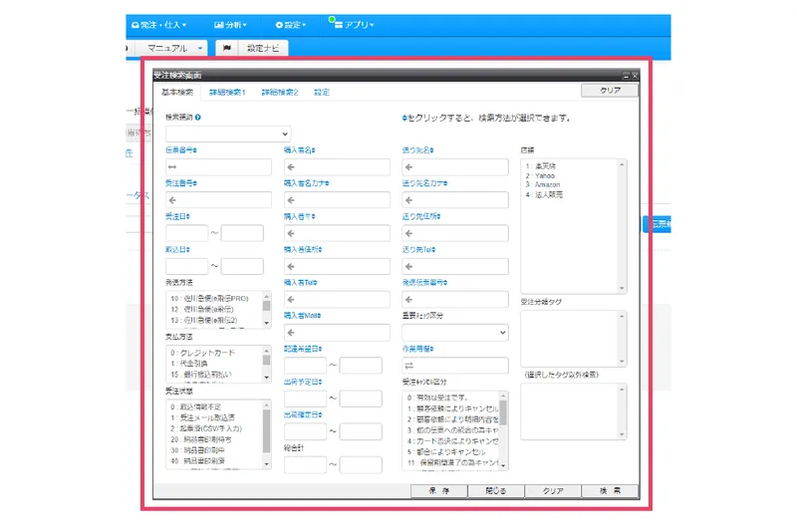Click the 作業用欄 search-method label
This screenshot has width=797, height=532.
(x=417, y=349)
